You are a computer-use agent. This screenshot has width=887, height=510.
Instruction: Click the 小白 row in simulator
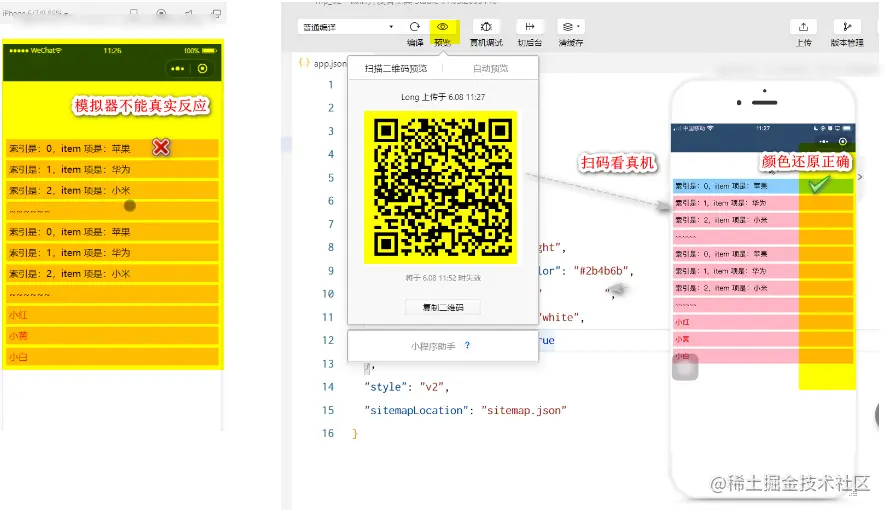[113, 357]
